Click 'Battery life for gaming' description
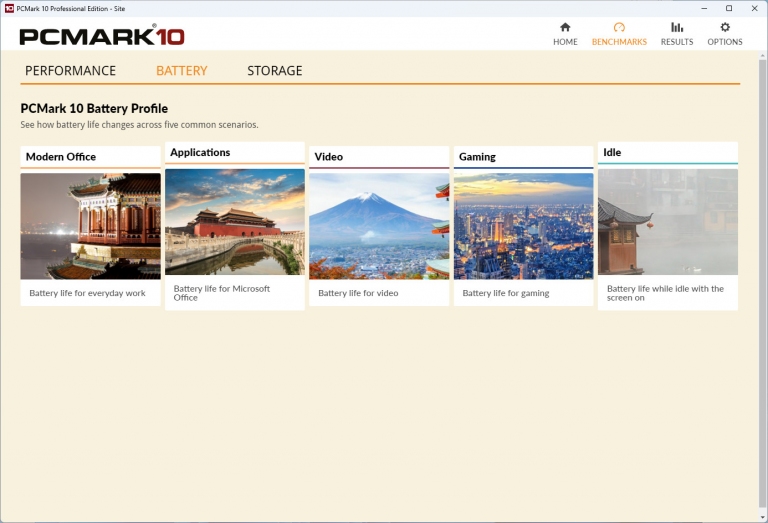The height and width of the screenshot is (523, 768). (506, 293)
